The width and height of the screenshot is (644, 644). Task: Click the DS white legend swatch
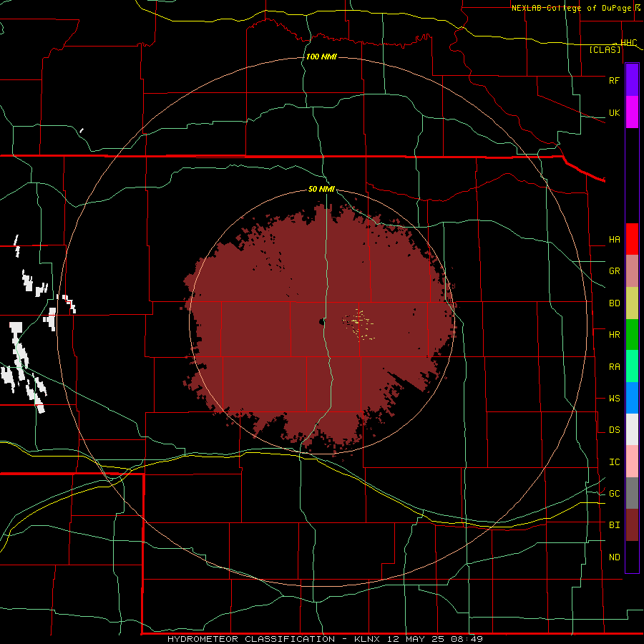tap(632, 429)
